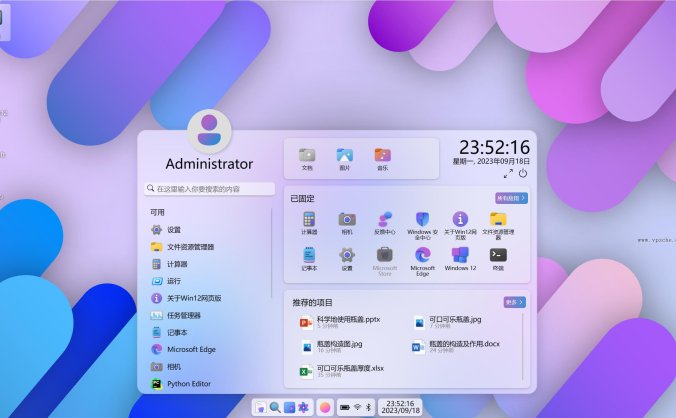The width and height of the screenshot is (676, 418).
Task: Click the date 星期一, 2023年09月18日
Action: click(491, 161)
